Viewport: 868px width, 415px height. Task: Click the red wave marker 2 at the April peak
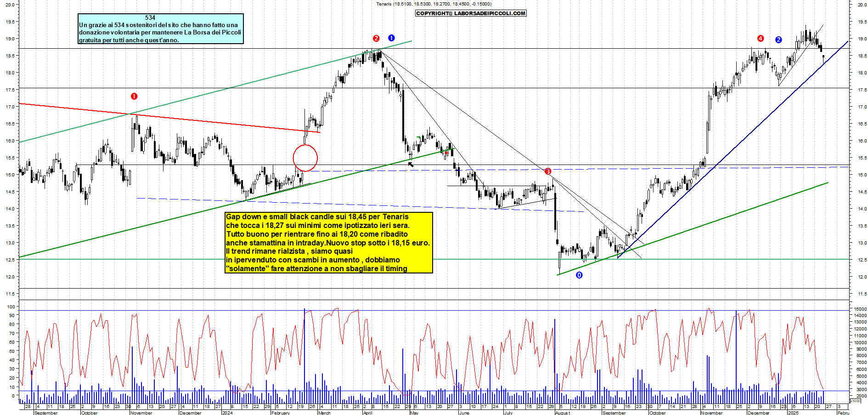click(x=376, y=38)
